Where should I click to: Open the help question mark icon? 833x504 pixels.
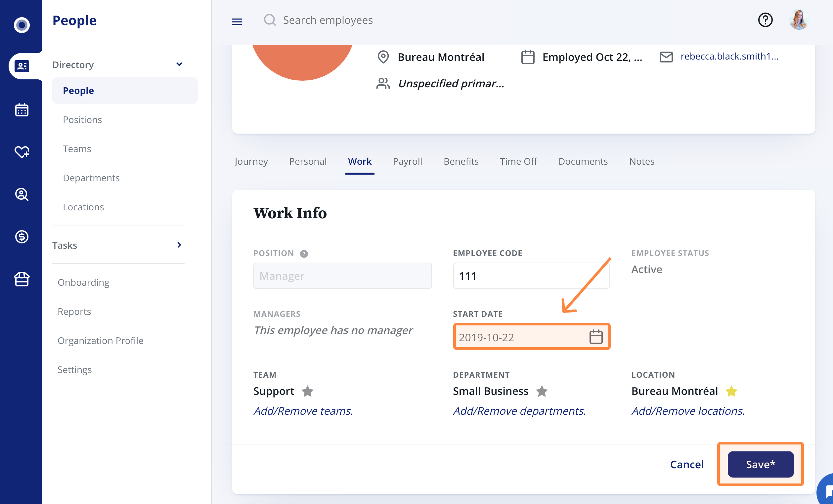[x=766, y=20]
